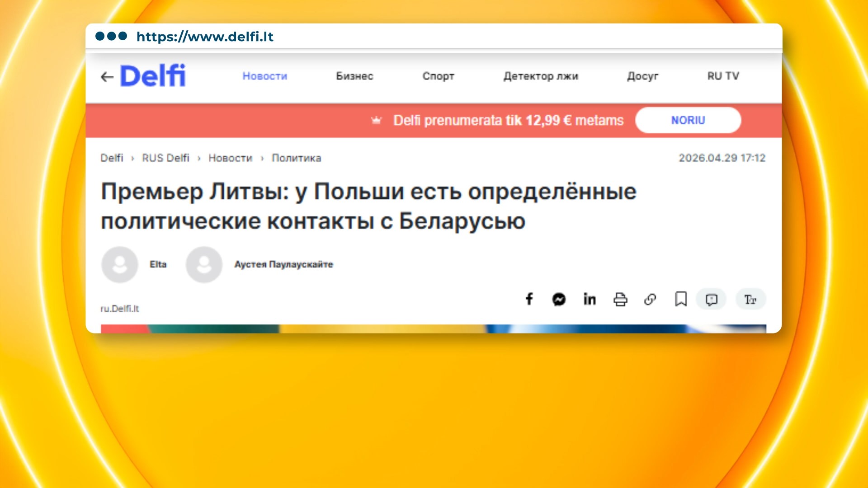This screenshot has height=488, width=868.
Task: Open author Аустея Паулаускайте name link
Action: click(x=283, y=264)
